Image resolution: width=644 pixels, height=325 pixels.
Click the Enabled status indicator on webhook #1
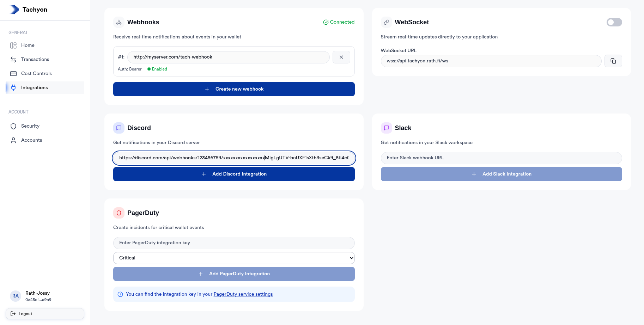tap(157, 69)
